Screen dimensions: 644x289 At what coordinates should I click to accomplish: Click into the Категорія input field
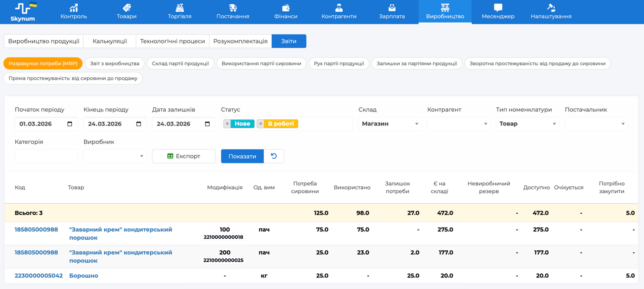coord(46,156)
